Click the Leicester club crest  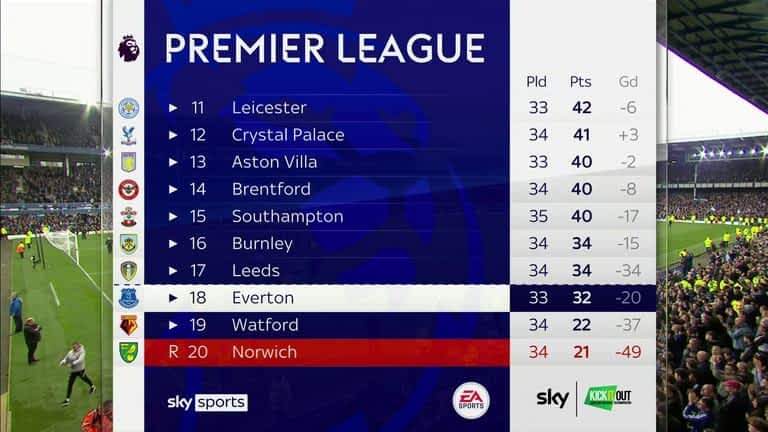click(128, 108)
